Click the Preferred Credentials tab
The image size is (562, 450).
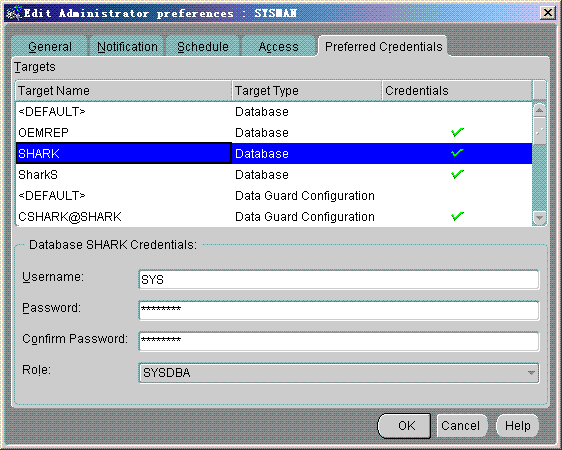[x=383, y=47]
